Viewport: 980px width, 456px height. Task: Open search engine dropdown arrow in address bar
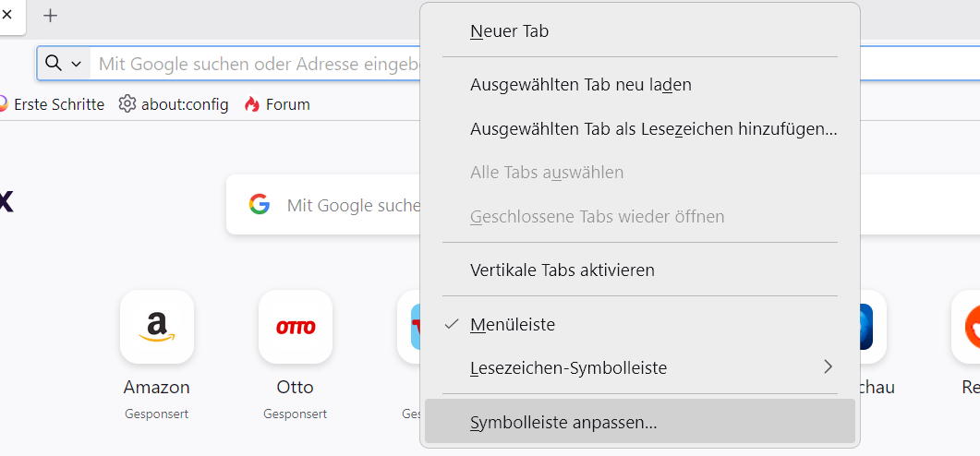point(77,64)
